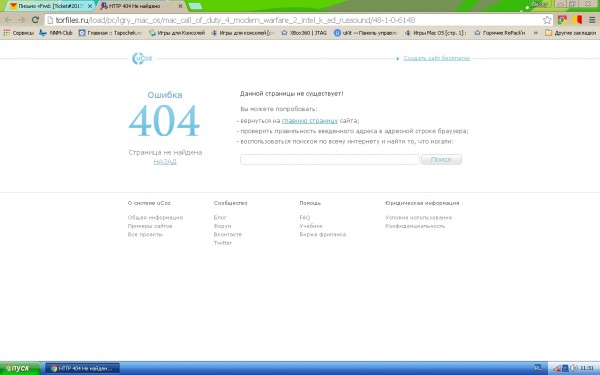Click the RL language indicator in taskbar
Image resolution: width=600 pixels, height=375 pixels.
tap(538, 368)
